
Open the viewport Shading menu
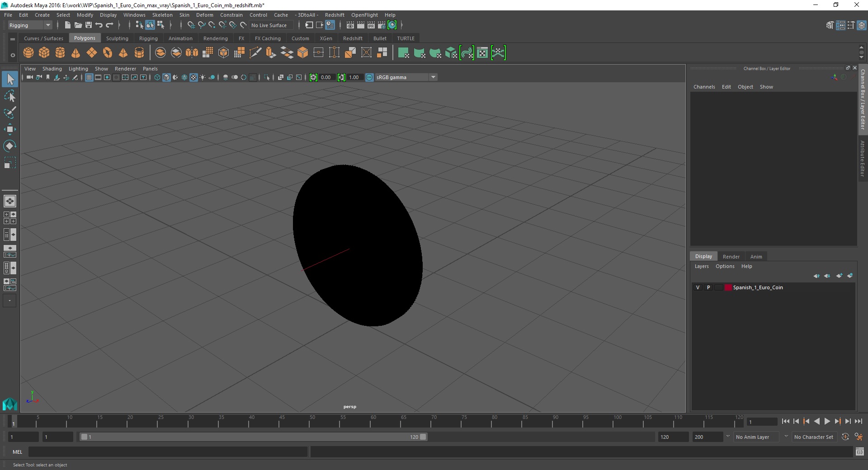(52, 69)
